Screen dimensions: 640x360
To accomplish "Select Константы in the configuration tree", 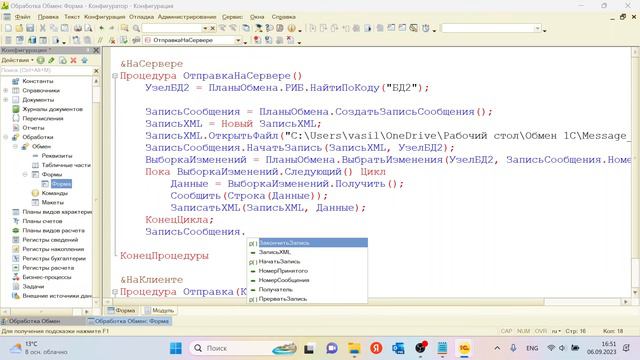I will (x=38, y=81).
